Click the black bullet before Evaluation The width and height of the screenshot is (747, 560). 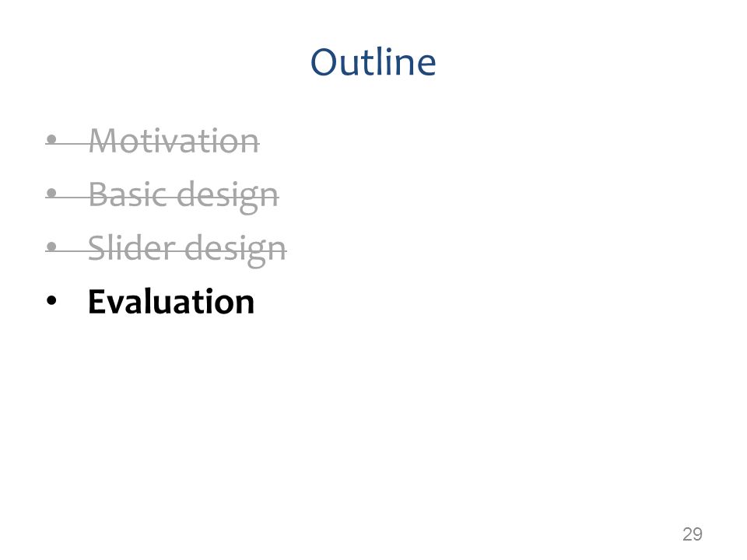pyautogui.click(x=51, y=300)
